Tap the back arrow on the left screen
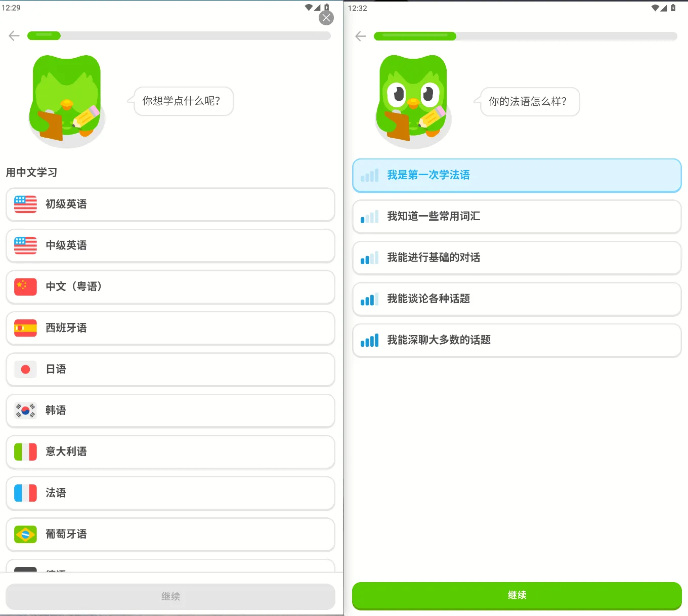Screen dimensions: 688x616 pyautogui.click(x=14, y=35)
